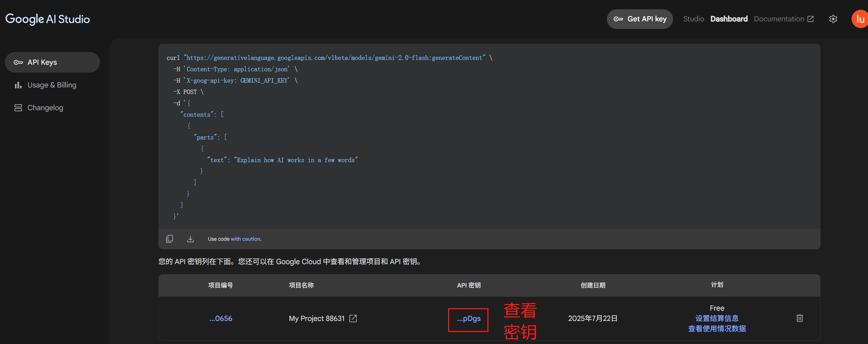This screenshot has height=344, width=868.
Task: Open the Get API key button
Action: [x=640, y=19]
